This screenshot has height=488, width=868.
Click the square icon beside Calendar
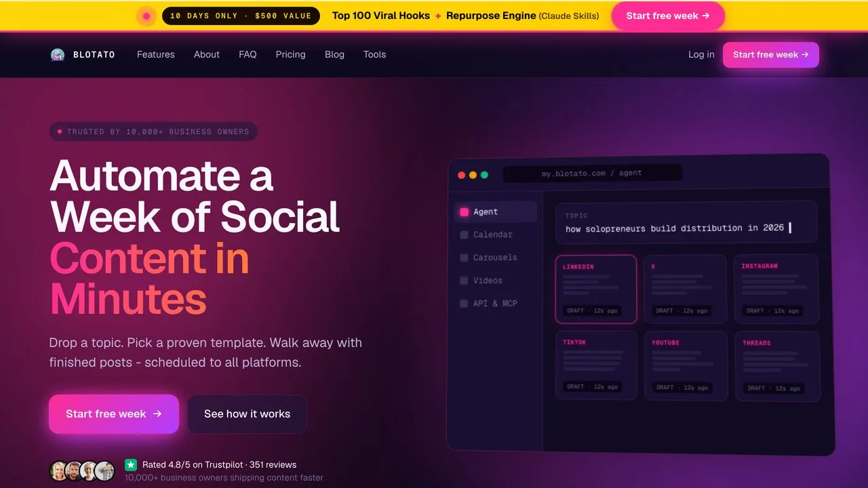pyautogui.click(x=464, y=235)
